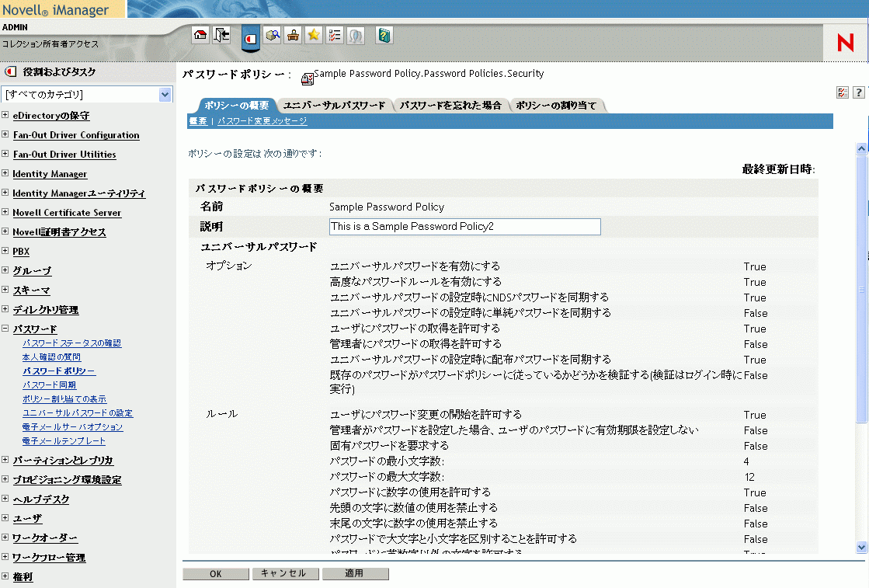Expand the Novell Certificate Server node
Image resolution: width=869 pixels, height=588 pixels.
5,212
